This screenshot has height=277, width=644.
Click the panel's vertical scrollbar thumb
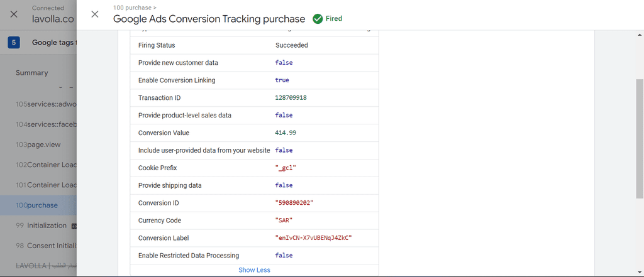(x=640, y=139)
